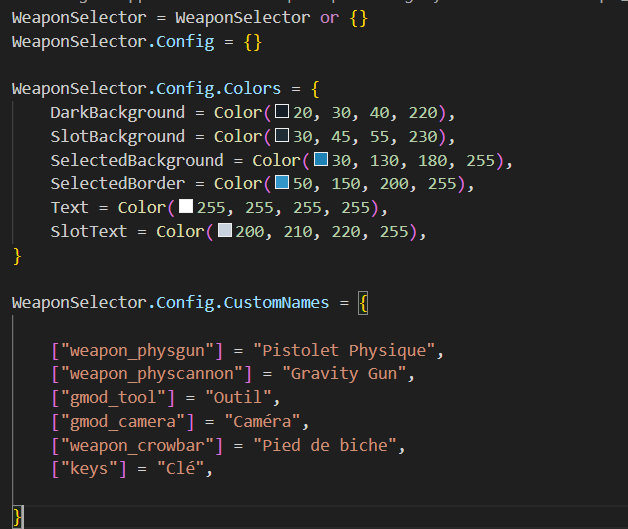
Task: Click the highlighted closing brace at bottom
Action: coord(17,516)
